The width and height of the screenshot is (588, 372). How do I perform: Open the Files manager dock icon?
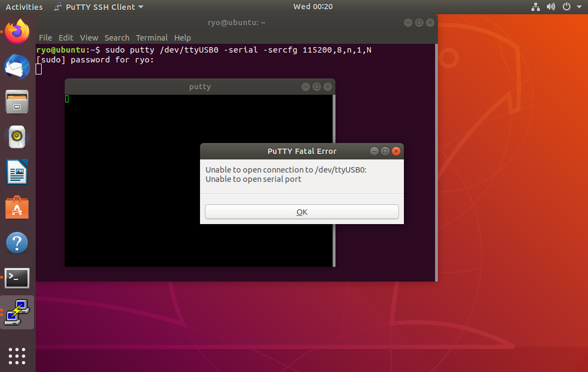click(17, 102)
